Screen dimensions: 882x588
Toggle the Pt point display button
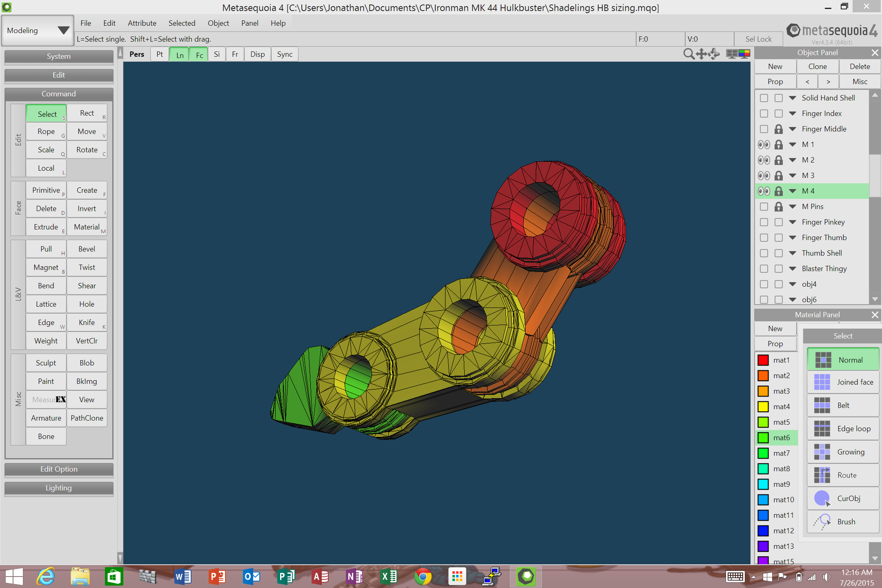tap(160, 54)
